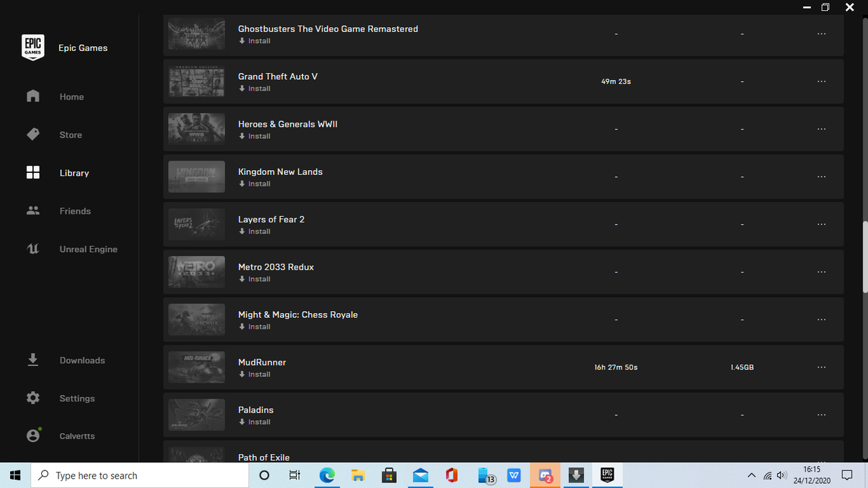Click the 'Layers of Fear 2' title

point(271,220)
